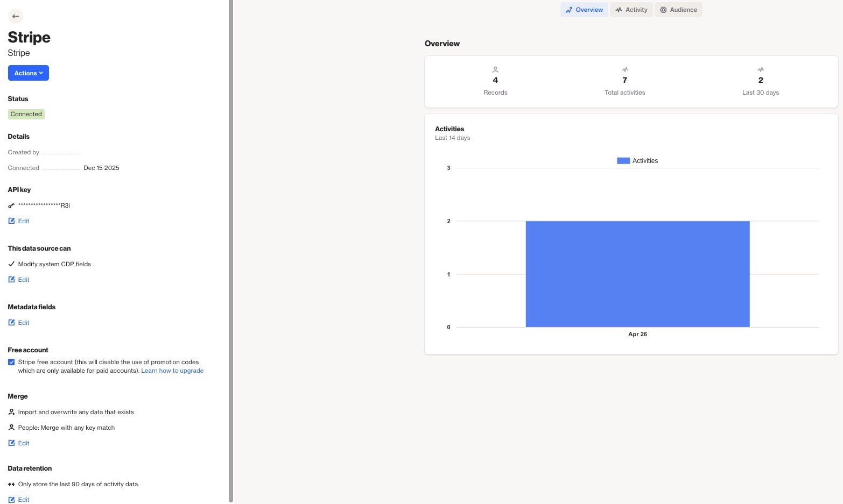Edit the Metadata fields
Viewport: 843px width, 504px height.
pyautogui.click(x=19, y=323)
